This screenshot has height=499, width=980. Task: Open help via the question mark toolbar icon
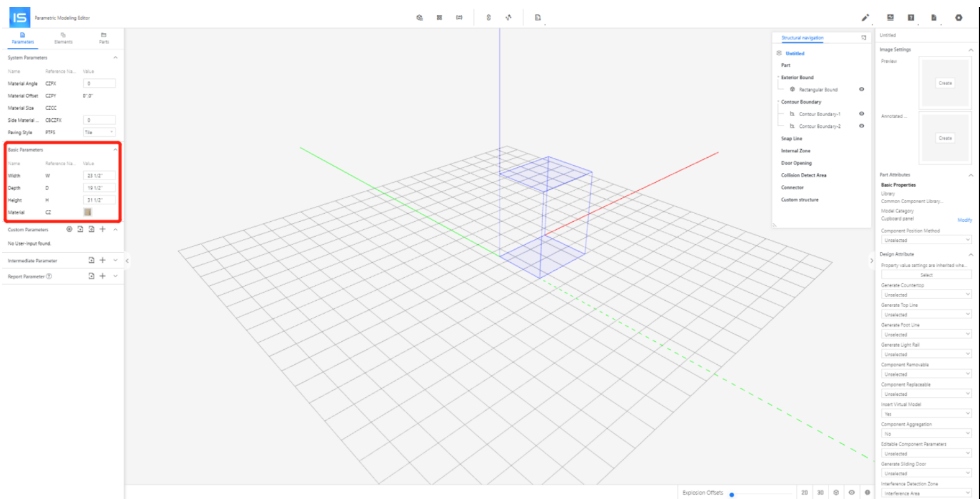pos(910,18)
